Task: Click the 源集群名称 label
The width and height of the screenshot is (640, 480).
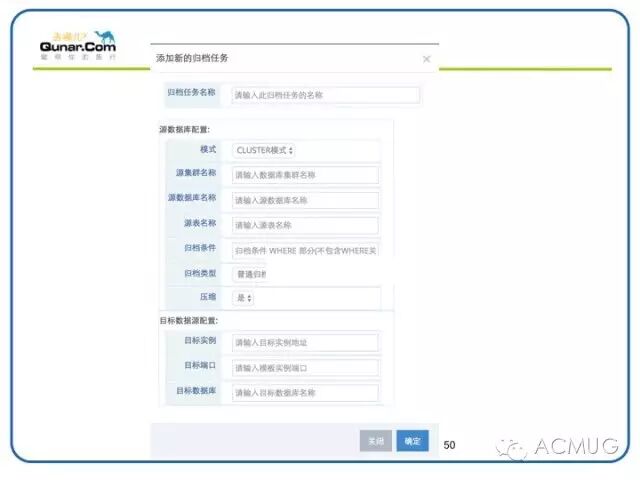Action: (196, 173)
